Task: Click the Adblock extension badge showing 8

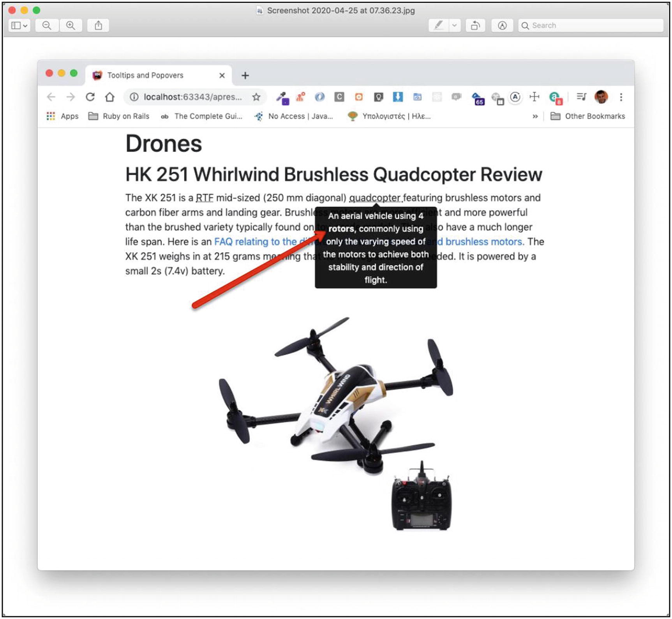Action: 554,98
